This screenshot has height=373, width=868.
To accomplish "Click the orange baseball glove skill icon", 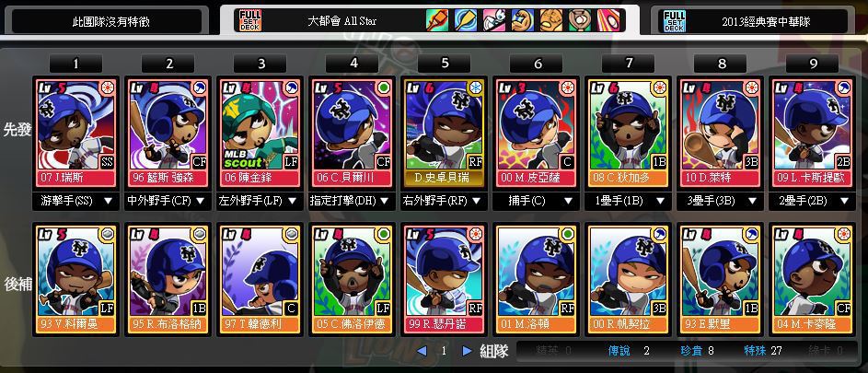I will (550, 20).
